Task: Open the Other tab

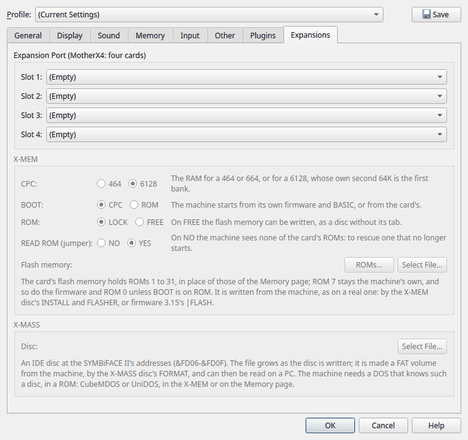Action: tap(225, 35)
